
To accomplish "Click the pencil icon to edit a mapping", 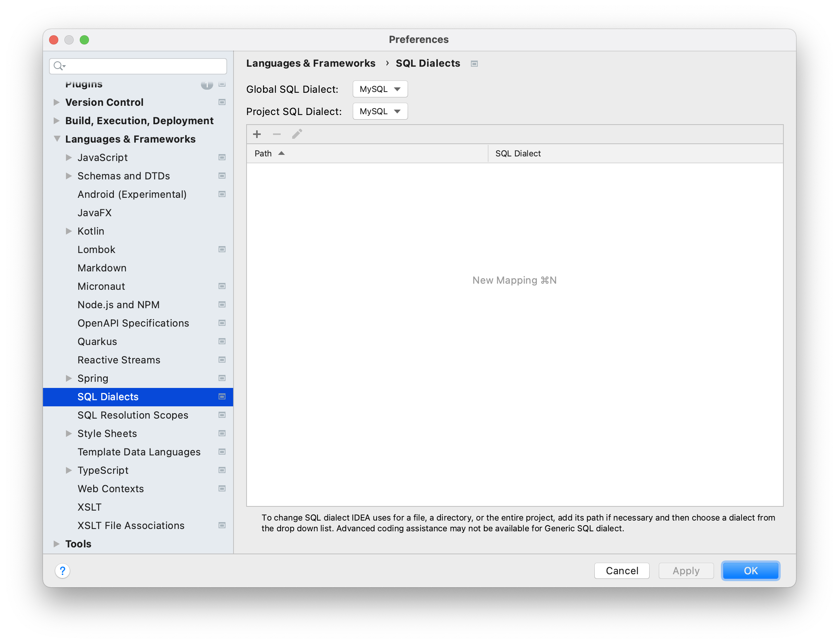I will (x=297, y=134).
